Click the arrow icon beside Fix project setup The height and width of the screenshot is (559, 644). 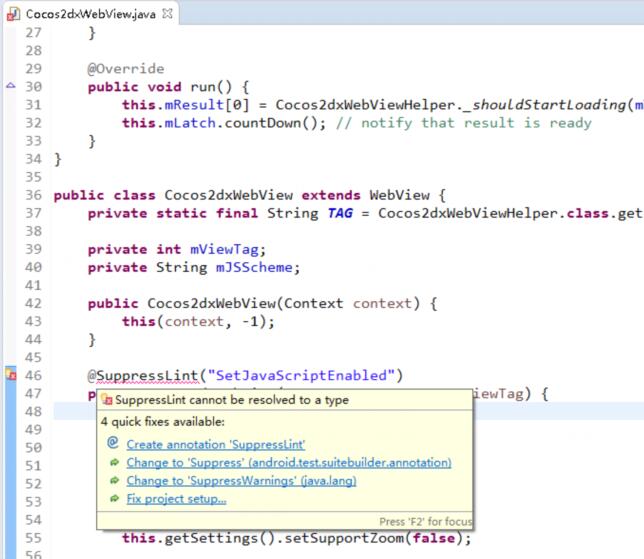(114, 498)
